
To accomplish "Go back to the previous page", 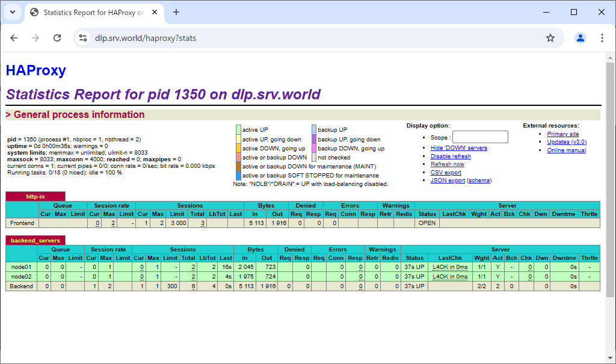I will 14,38.
